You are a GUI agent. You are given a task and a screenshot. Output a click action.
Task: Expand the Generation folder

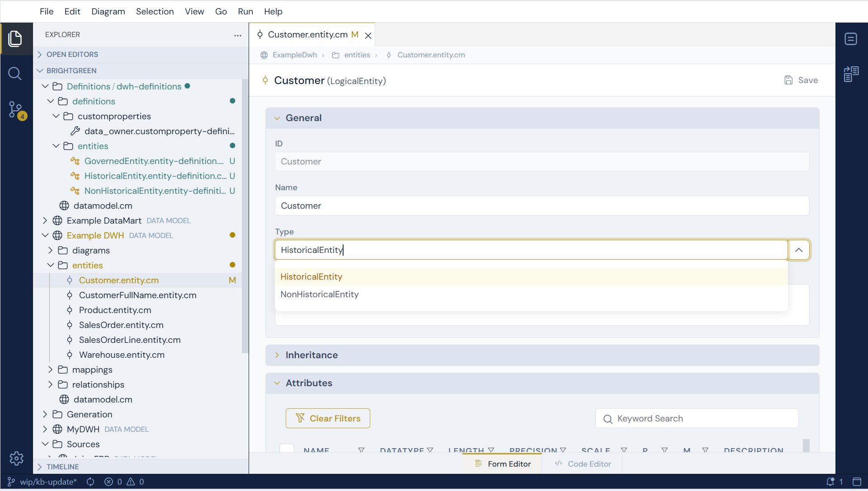[x=45, y=415]
